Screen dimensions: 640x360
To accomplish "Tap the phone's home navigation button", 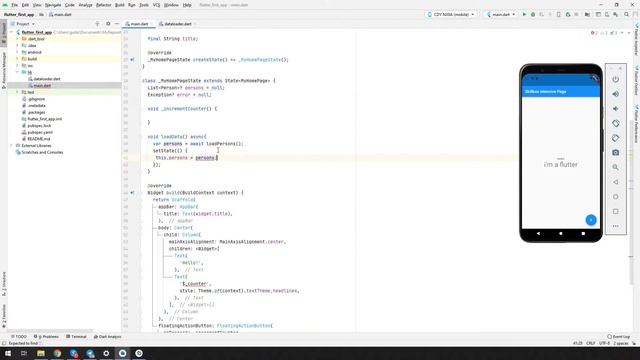I will 561,233.
